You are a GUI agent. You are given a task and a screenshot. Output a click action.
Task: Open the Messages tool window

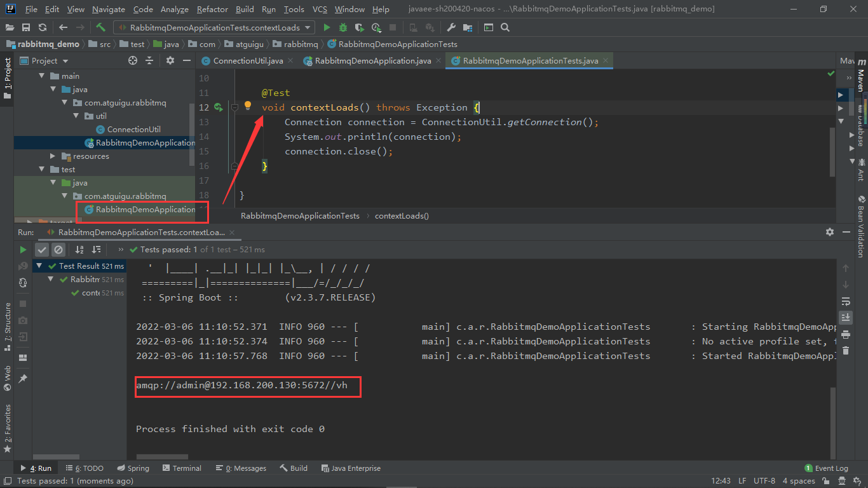point(241,468)
